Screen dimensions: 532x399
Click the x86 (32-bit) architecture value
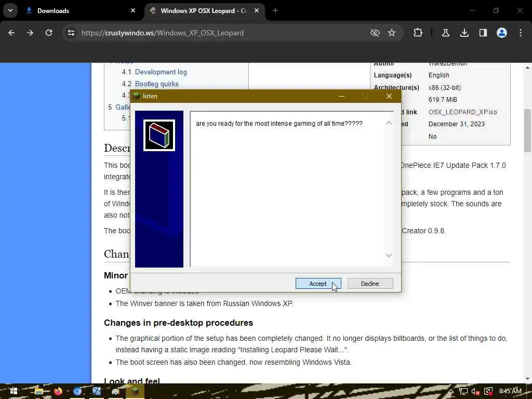pyautogui.click(x=445, y=87)
